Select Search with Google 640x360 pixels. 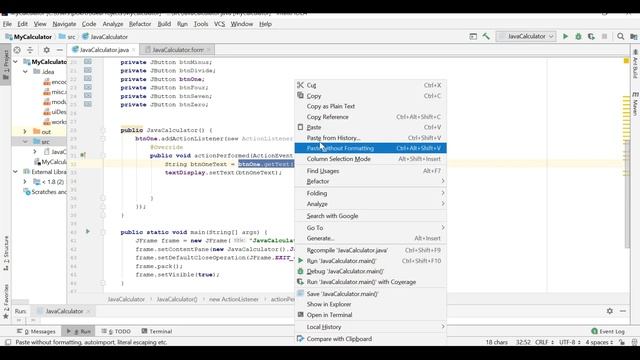(x=371, y=216)
